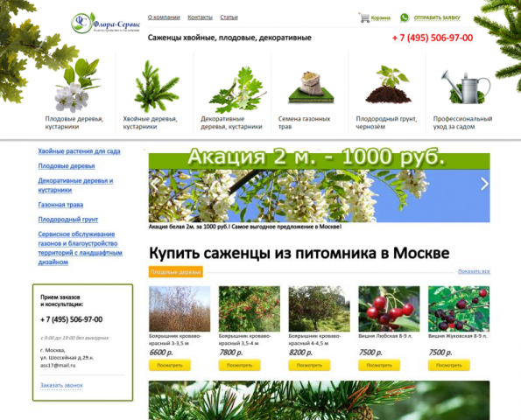
Task: Open Вишня Жуковская product photo
Action: 459,309
